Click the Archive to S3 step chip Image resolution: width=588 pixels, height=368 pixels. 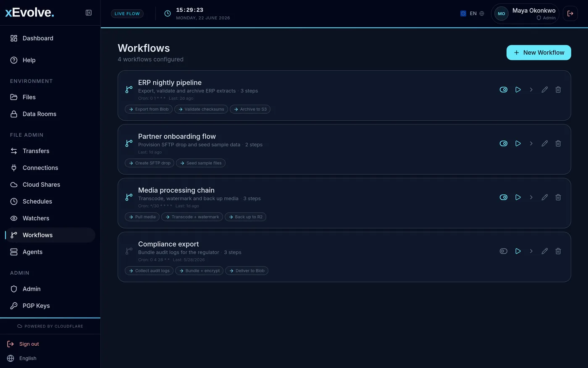pos(250,109)
